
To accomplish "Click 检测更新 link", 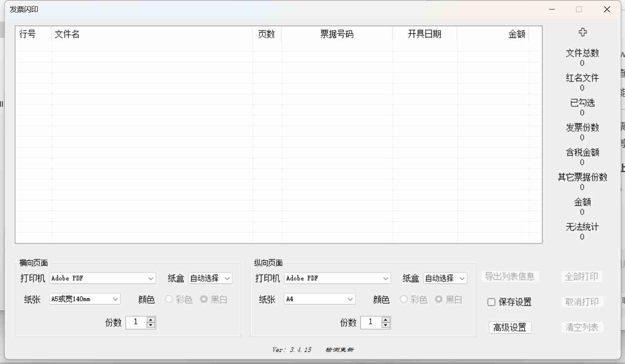I will tap(340, 350).
